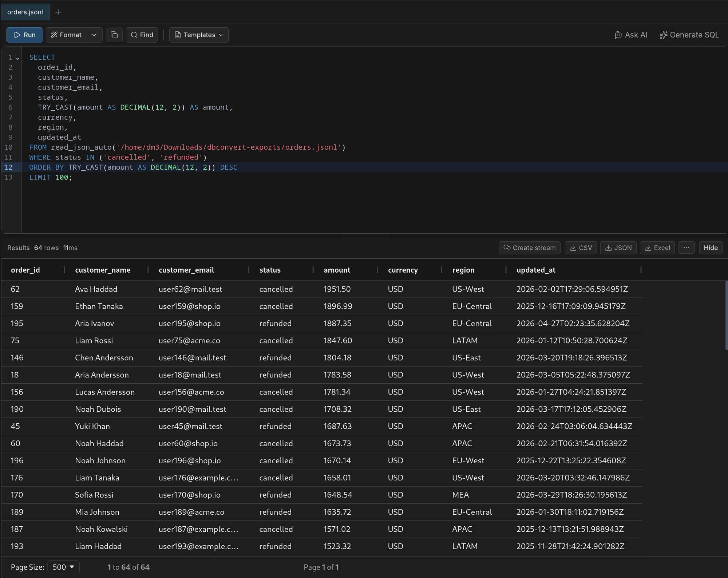Select the orders.jsonl tab
728x578 pixels.
(25, 12)
